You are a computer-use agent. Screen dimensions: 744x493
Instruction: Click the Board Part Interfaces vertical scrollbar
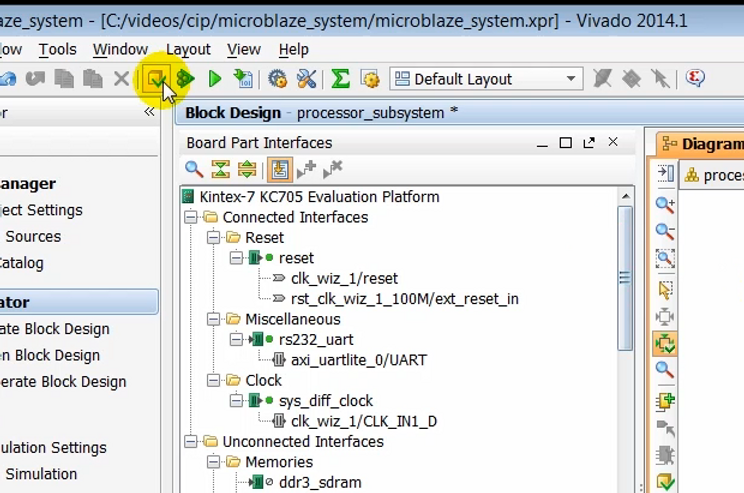click(x=625, y=280)
